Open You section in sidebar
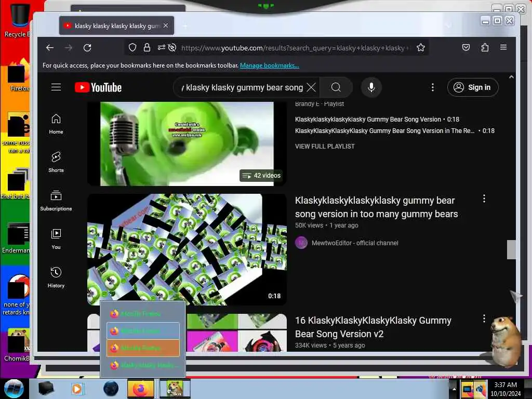 point(56,240)
